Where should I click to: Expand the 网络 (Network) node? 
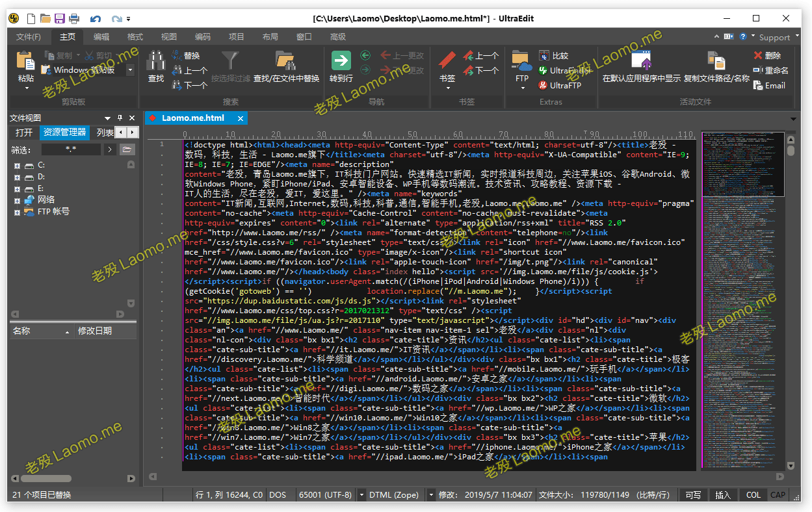coord(17,200)
